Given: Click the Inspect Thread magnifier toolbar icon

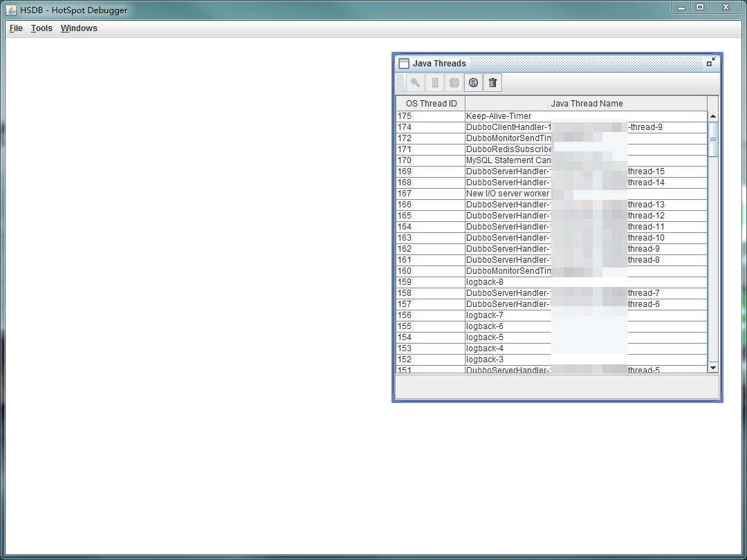Looking at the screenshot, I should 416,83.
